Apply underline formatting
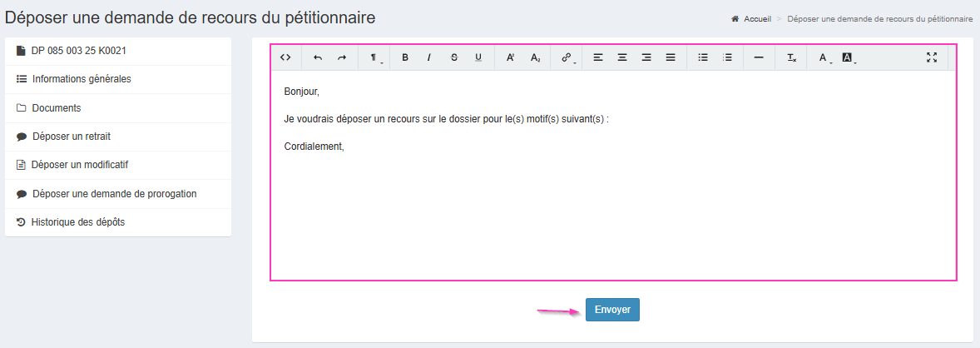 click(x=478, y=57)
